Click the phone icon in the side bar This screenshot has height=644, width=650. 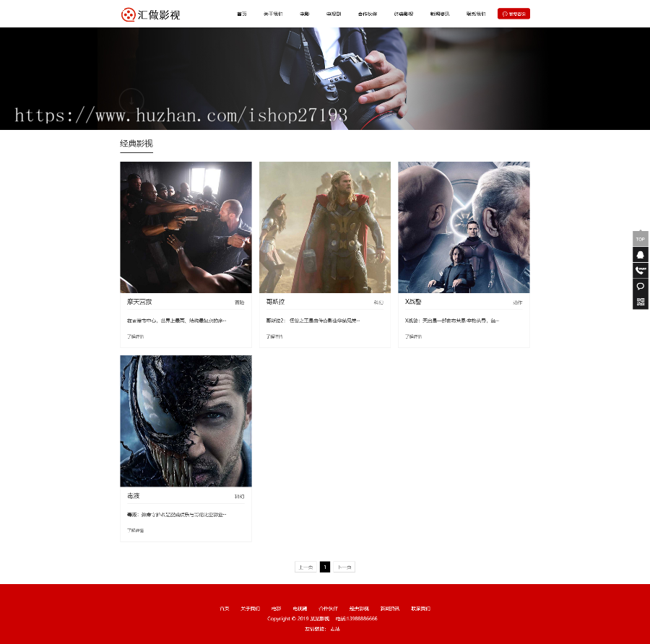click(x=641, y=270)
